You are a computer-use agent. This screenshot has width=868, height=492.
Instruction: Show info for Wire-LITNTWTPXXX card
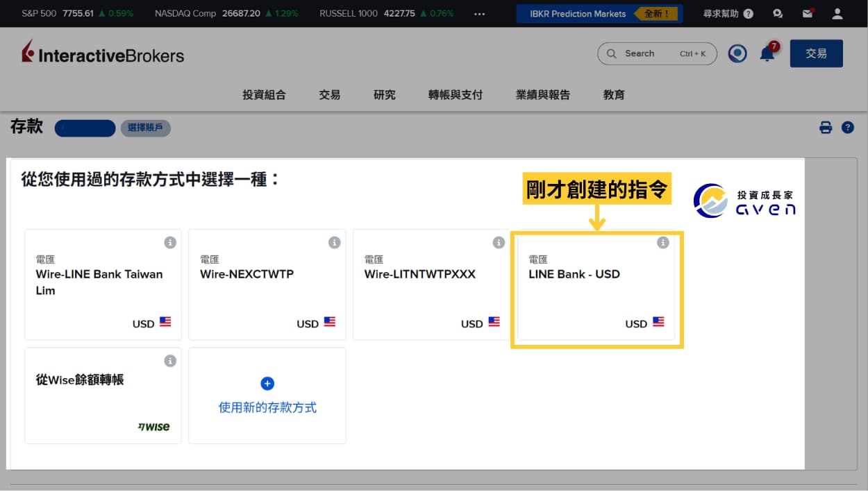[x=499, y=242]
